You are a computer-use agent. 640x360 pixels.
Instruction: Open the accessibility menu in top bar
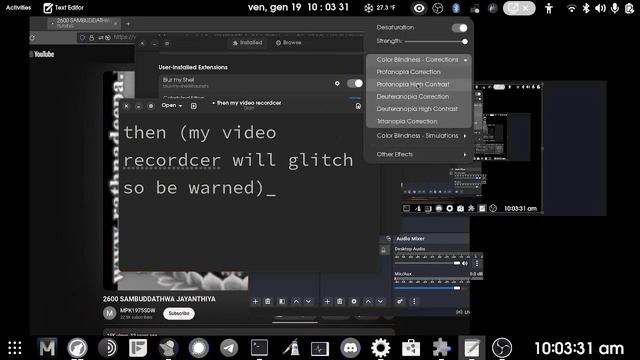[549, 8]
